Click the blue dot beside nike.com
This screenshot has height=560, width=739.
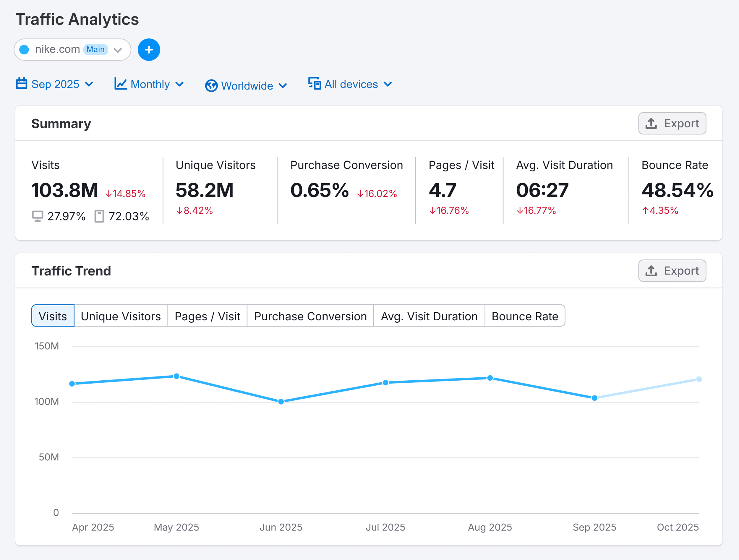coord(24,49)
